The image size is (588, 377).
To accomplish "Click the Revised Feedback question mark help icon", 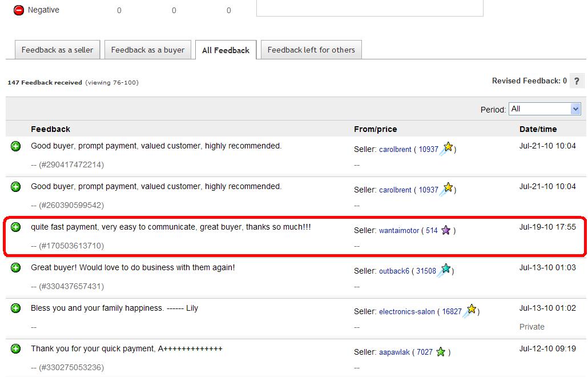I will (x=577, y=81).
